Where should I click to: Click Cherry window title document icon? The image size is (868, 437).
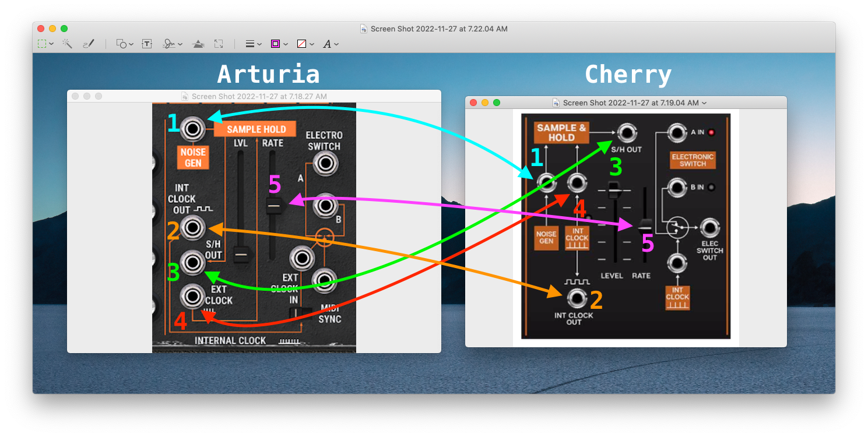556,103
